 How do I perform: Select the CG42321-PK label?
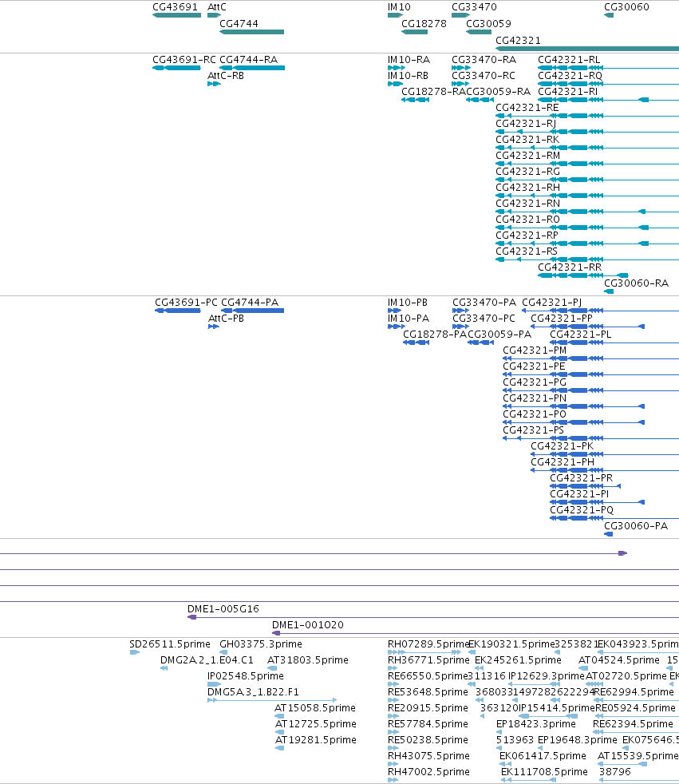point(562,446)
